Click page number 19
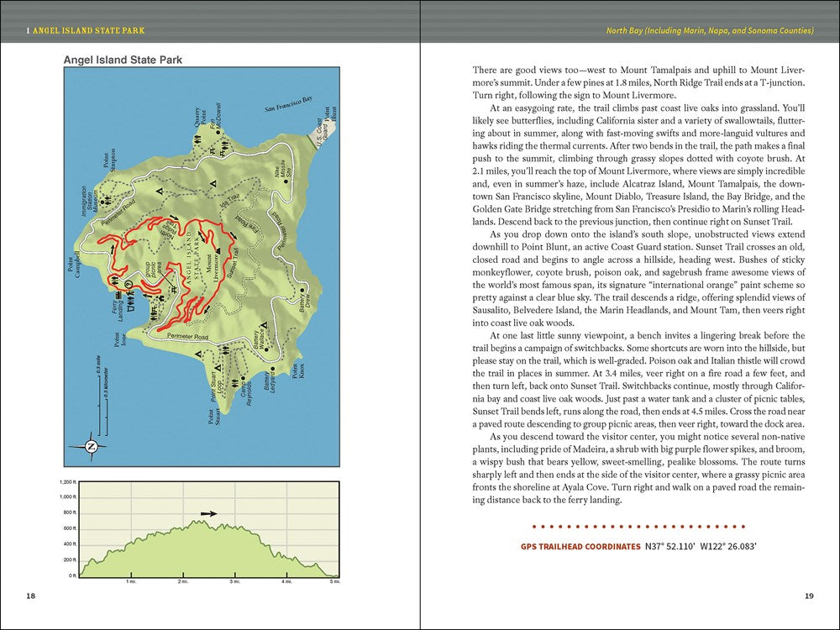840x630 pixels. tap(808, 596)
